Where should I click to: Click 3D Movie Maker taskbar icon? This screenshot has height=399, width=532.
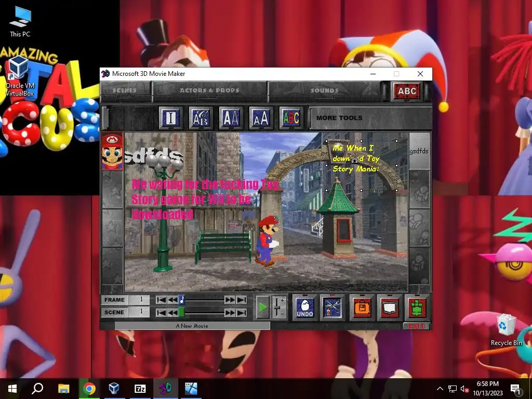165,389
